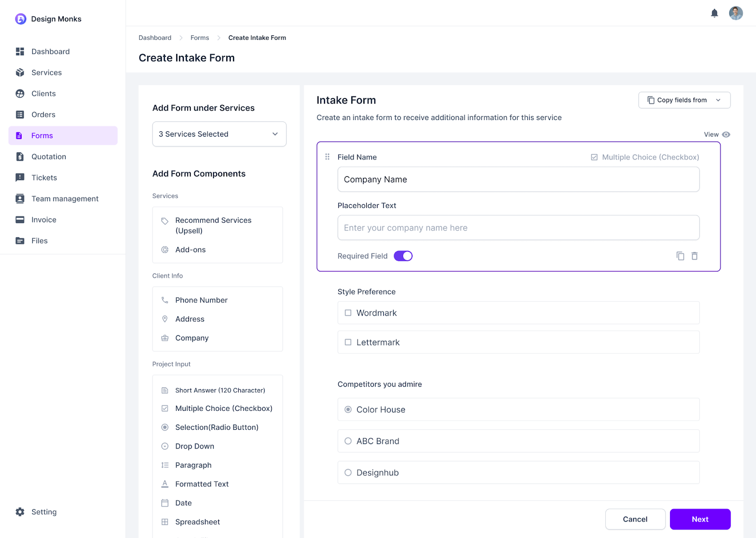Toggle the Required Field switch
Screen dimensions: 756x538
(x=403, y=256)
